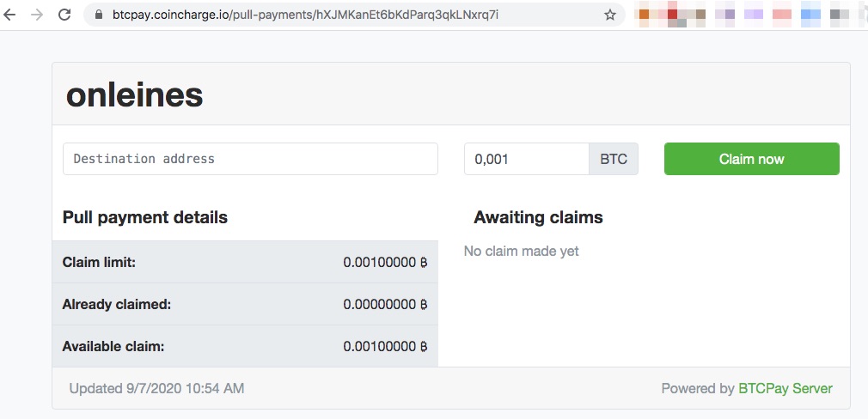
Task: Click the Available claim value 0.00100000 ₿
Action: coord(385,347)
